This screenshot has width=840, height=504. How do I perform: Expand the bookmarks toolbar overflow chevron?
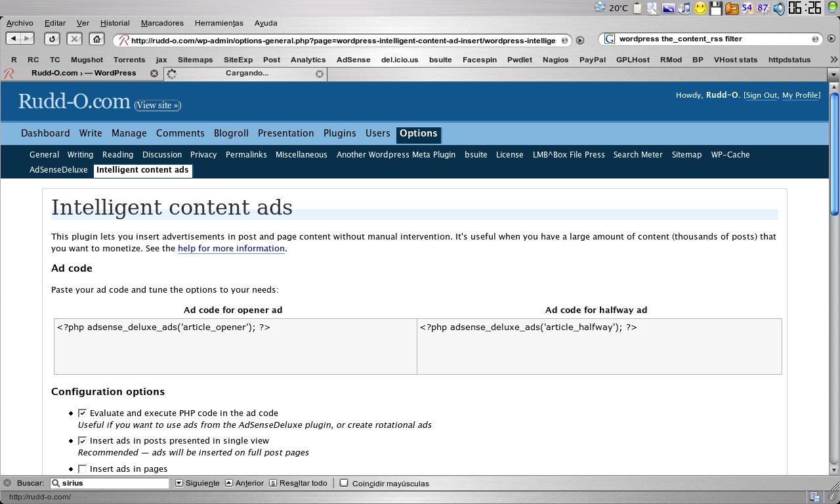[833, 60]
